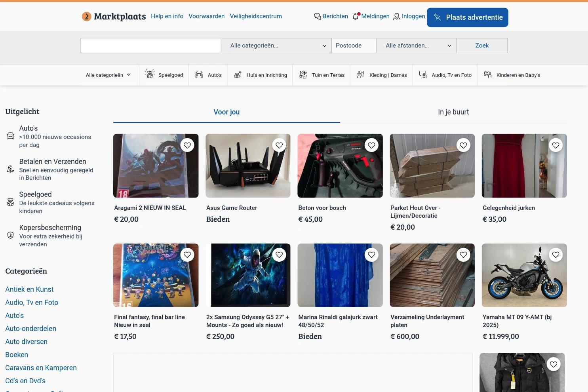Click the teddy bear icon beside Speelgoed
The width and height of the screenshot is (588, 392).
point(11,202)
